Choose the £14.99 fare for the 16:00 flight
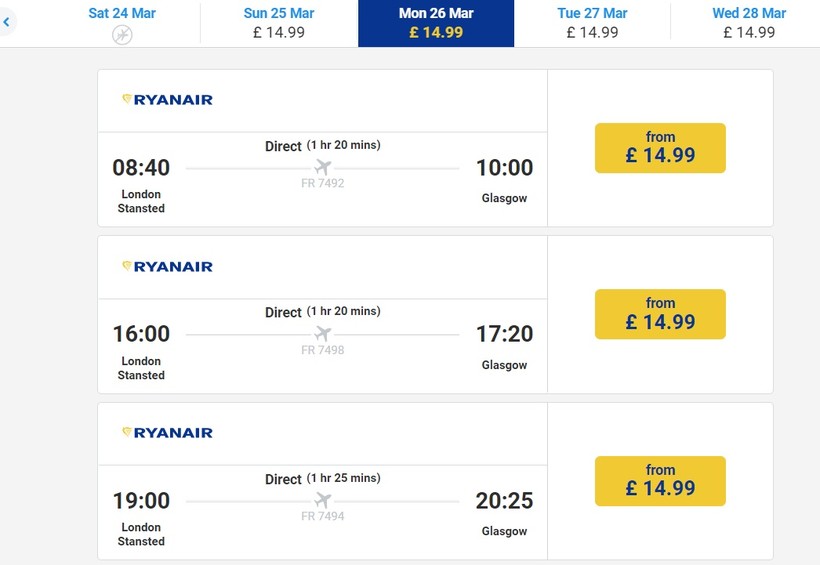820x565 pixels. (x=660, y=314)
